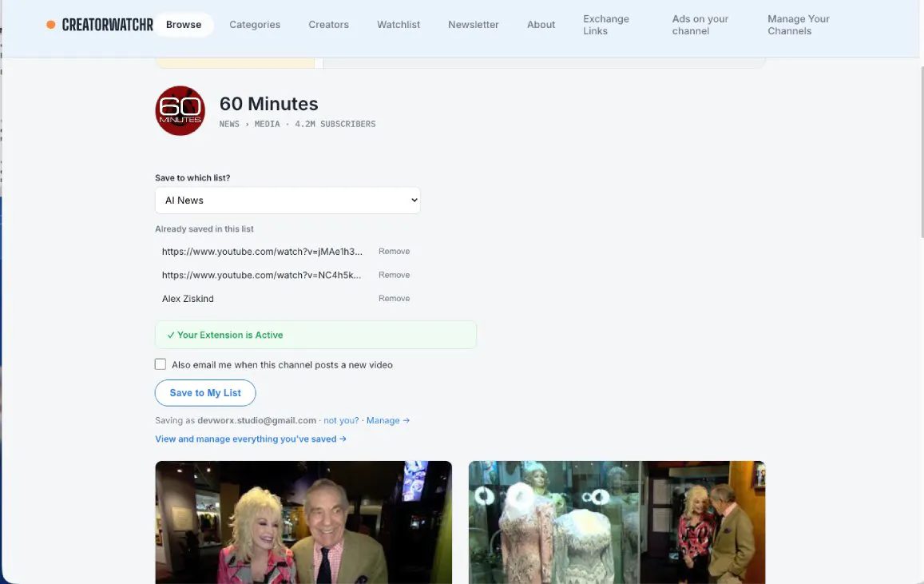Go to the Newsletter page

pos(474,25)
